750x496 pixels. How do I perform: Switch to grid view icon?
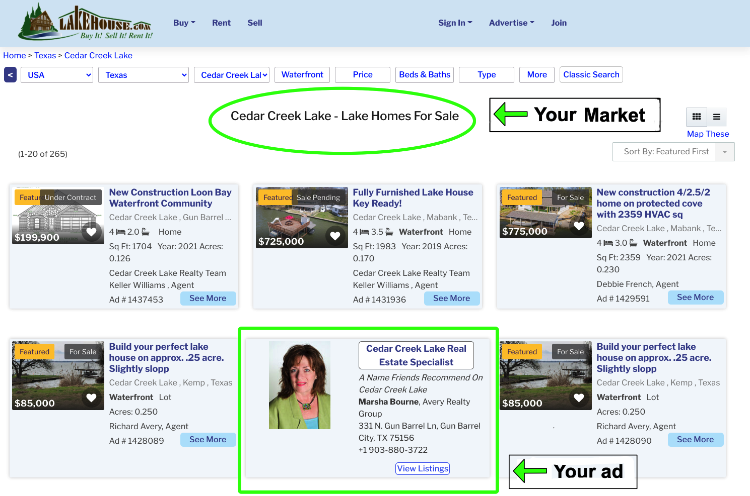[x=696, y=116]
